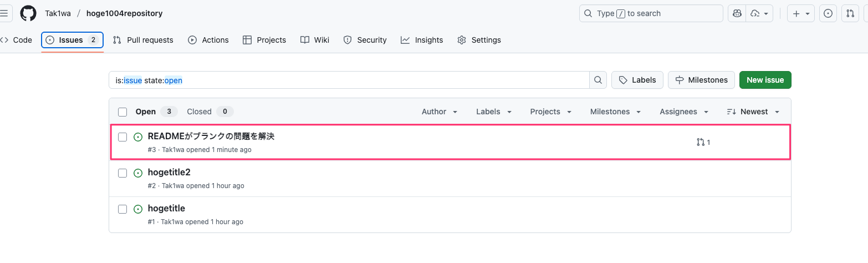Click the issue filter search field

click(349, 80)
